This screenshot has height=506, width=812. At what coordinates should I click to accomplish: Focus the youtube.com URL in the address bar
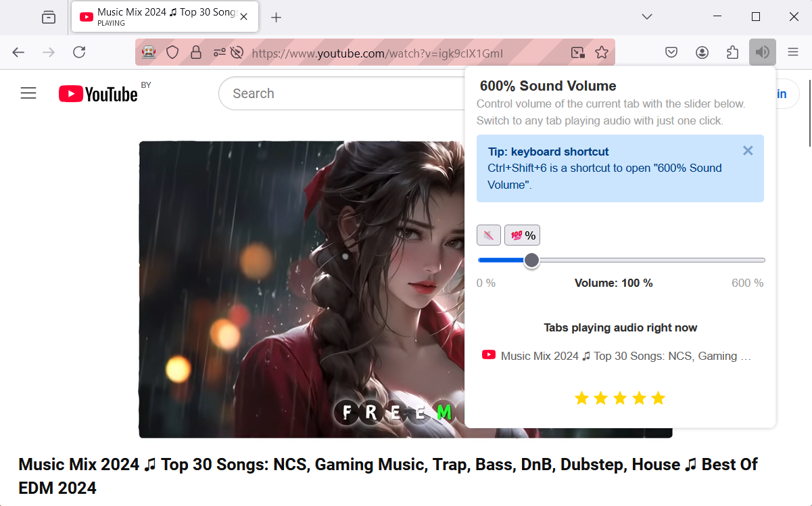pos(377,53)
